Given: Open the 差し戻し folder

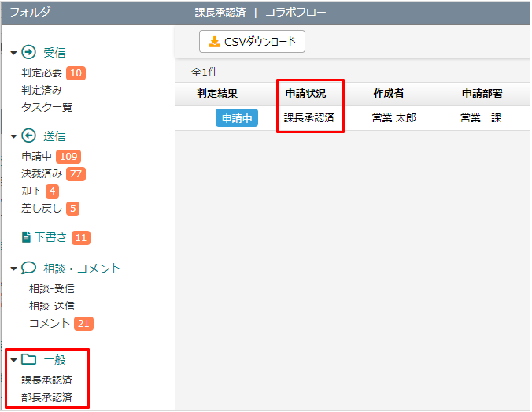Looking at the screenshot, I should (x=42, y=208).
